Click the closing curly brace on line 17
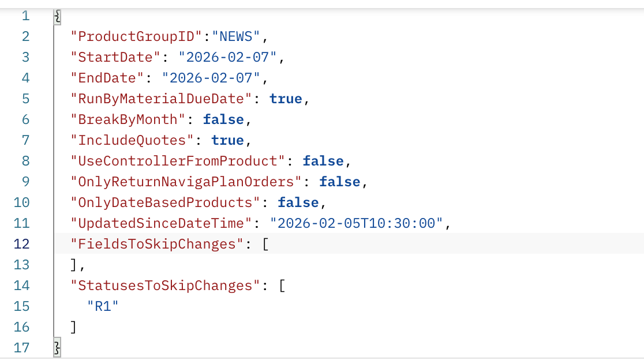This screenshot has width=644, height=361. 57,347
